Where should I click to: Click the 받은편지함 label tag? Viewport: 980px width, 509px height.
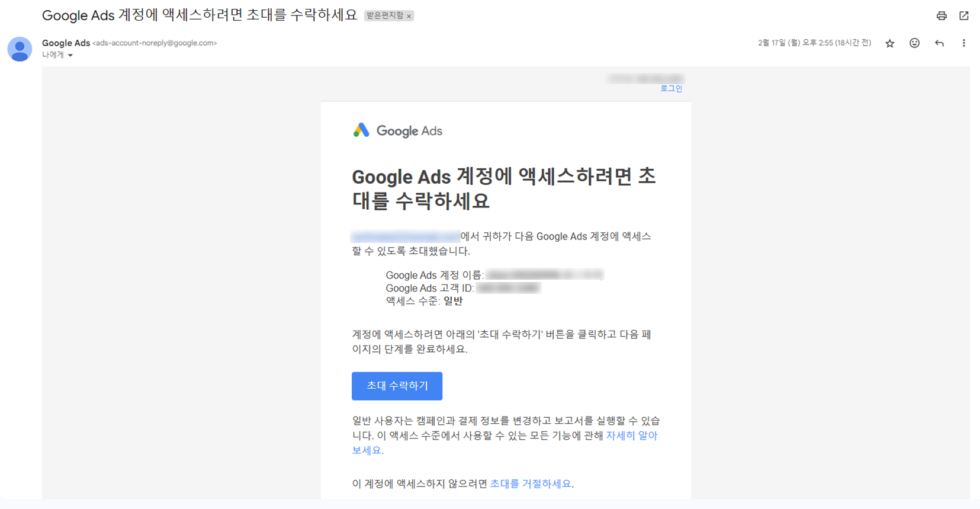tap(385, 16)
